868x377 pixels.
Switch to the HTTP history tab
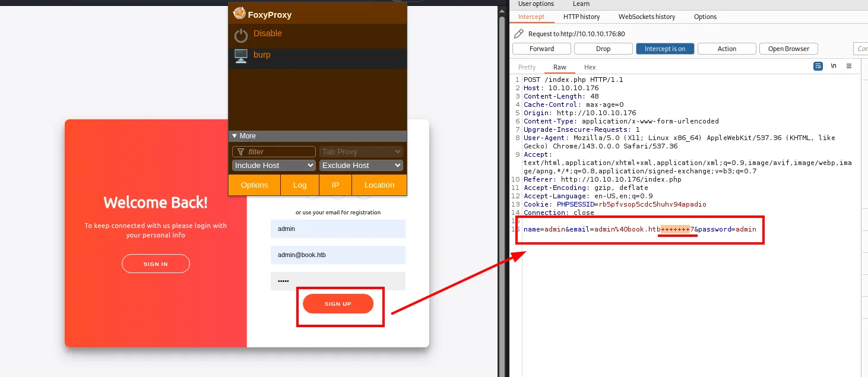click(581, 17)
